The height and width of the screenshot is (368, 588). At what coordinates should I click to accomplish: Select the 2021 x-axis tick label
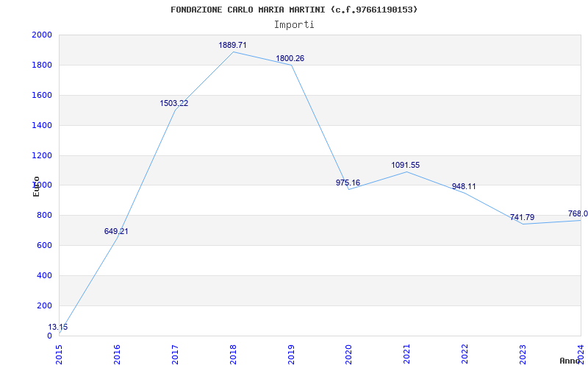407,355
